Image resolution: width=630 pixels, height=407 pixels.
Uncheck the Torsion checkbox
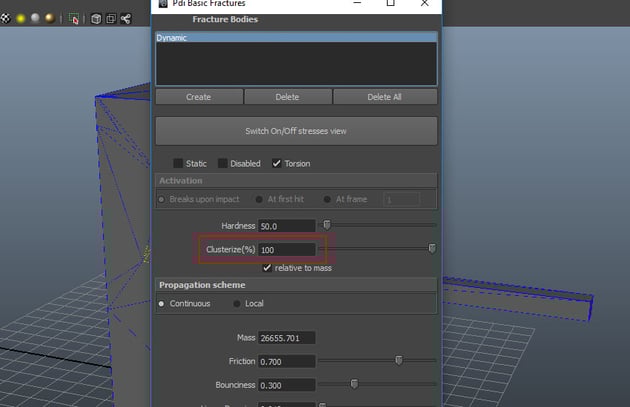277,163
